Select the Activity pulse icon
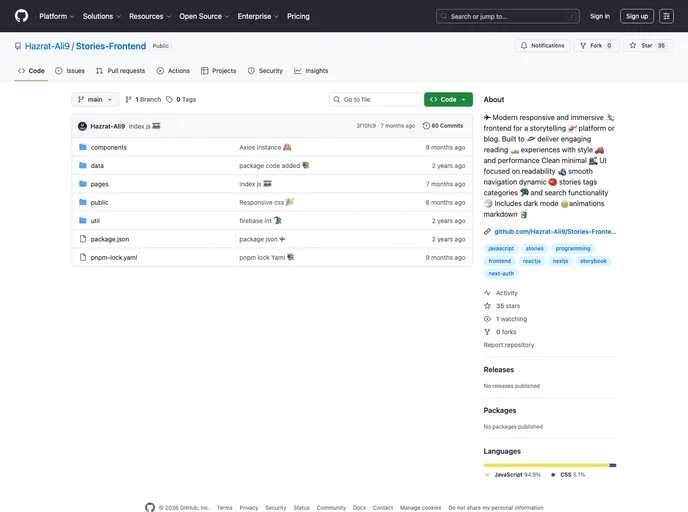 pyautogui.click(x=487, y=293)
